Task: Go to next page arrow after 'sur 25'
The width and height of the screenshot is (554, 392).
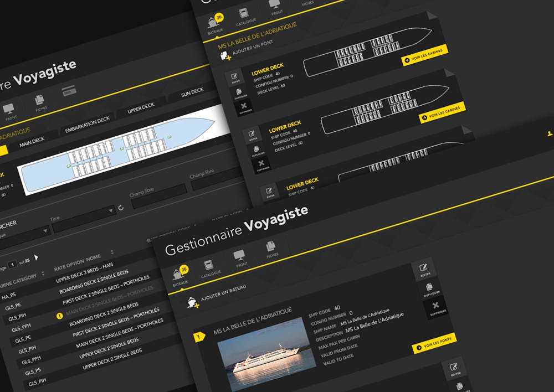Action: click(36, 257)
